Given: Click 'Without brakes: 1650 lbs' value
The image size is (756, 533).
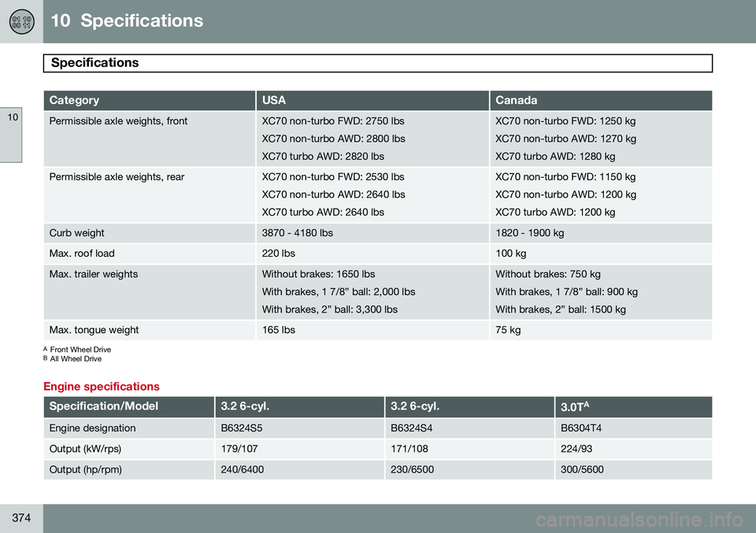Looking at the screenshot, I should pos(319,274).
